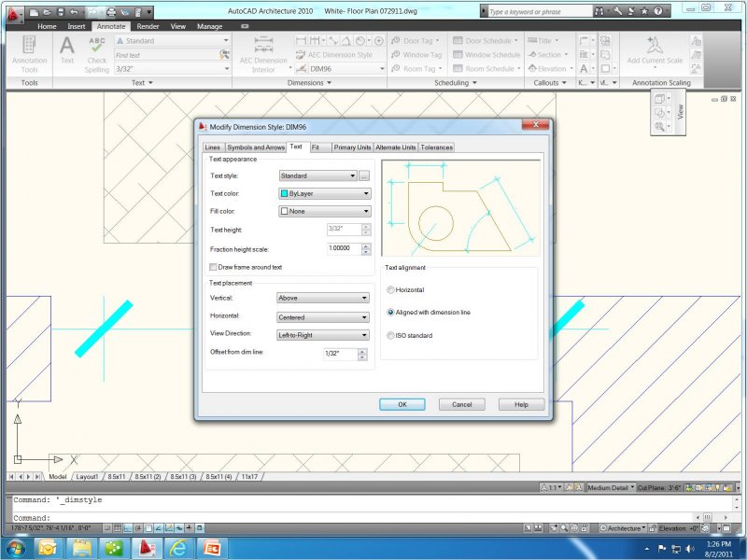
Task: Click the New drawing icon in Quick Access
Action: [x=34, y=12]
